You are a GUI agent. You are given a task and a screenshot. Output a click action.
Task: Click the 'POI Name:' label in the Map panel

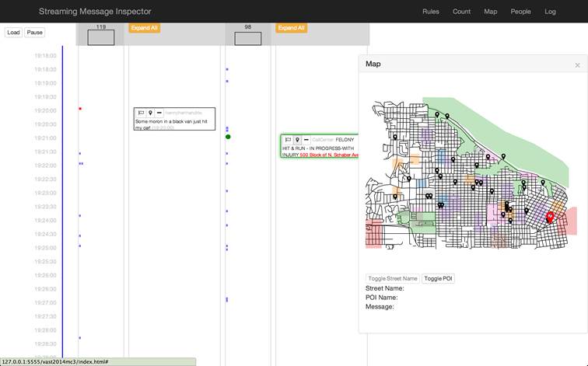coord(382,298)
